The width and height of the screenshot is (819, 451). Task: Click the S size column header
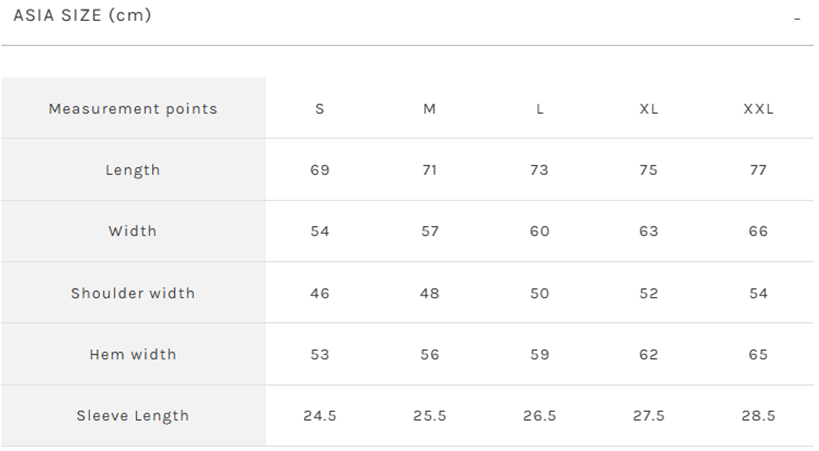tap(320, 109)
